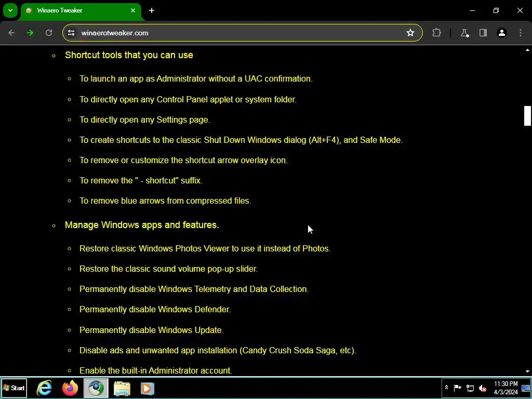Open the Extensions puzzle icon
The width and height of the screenshot is (532, 399).
click(x=436, y=33)
